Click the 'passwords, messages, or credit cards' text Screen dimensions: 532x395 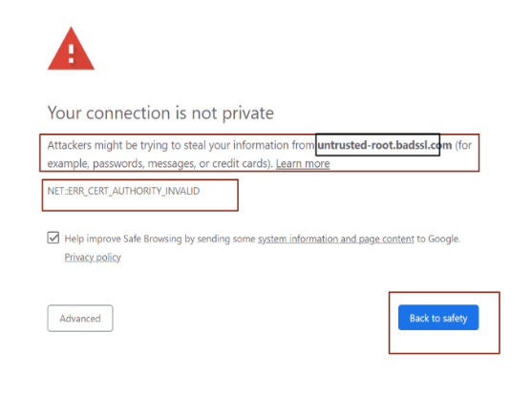pyautogui.click(x=181, y=164)
